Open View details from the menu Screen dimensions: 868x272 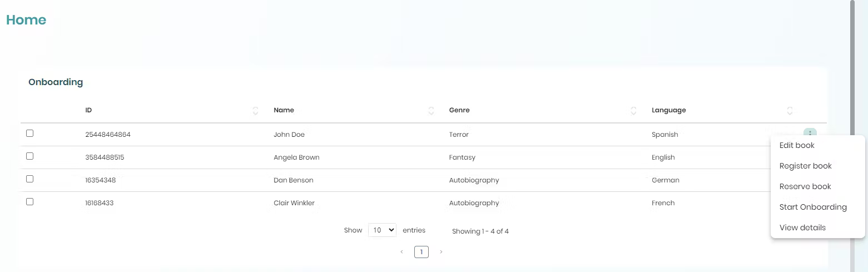[802, 228]
